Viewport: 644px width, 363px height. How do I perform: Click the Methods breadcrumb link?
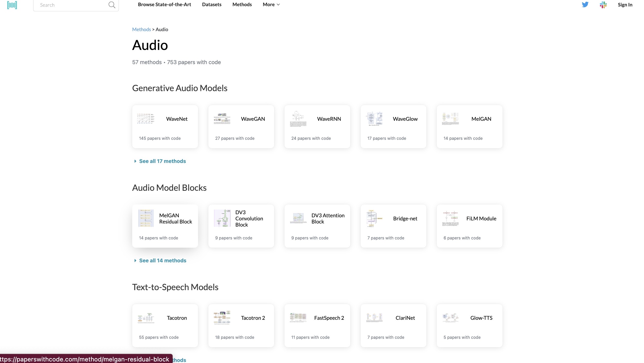[x=141, y=29]
